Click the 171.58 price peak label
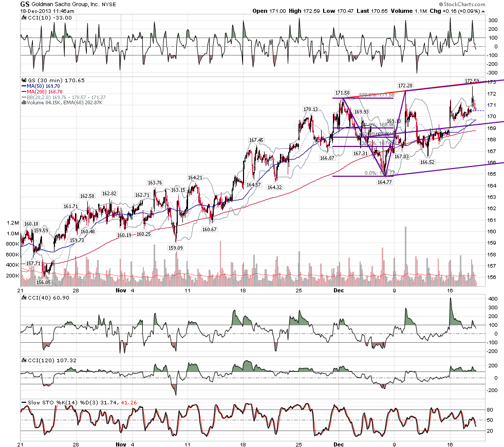The image size is (504, 447). coord(343,93)
